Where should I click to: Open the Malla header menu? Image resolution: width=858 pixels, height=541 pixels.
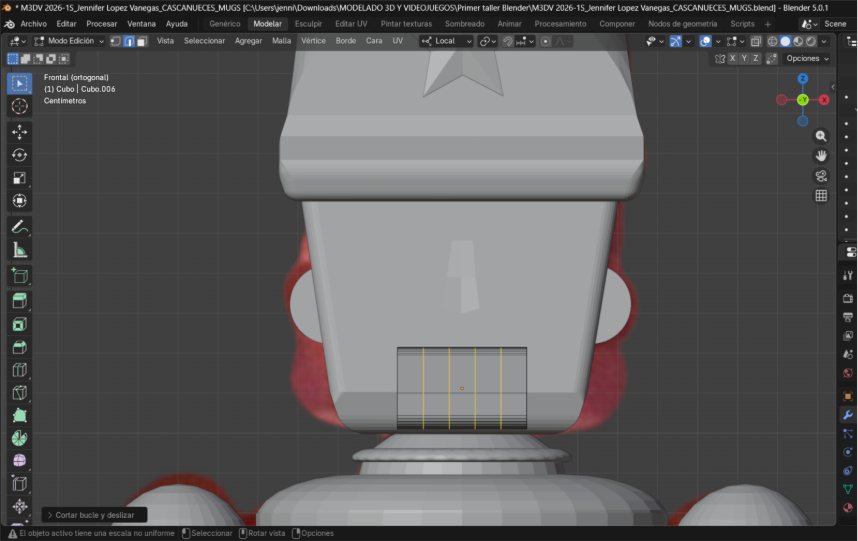pyautogui.click(x=281, y=41)
